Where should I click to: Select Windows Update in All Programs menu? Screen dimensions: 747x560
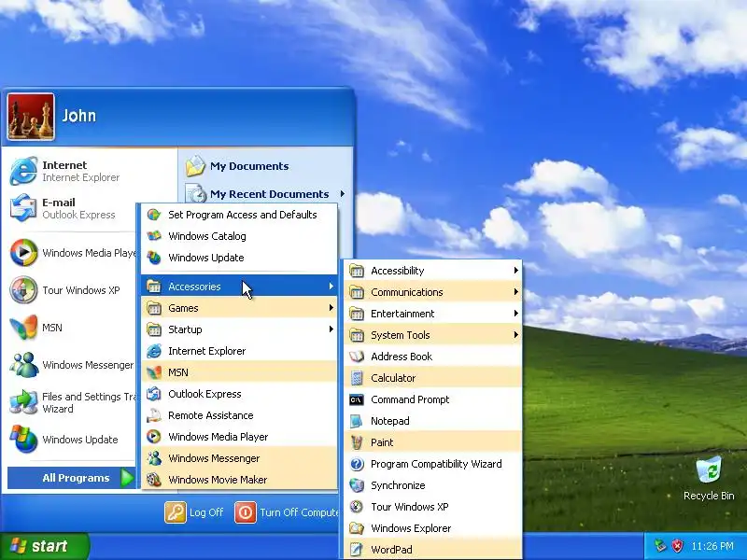[x=239, y=258]
